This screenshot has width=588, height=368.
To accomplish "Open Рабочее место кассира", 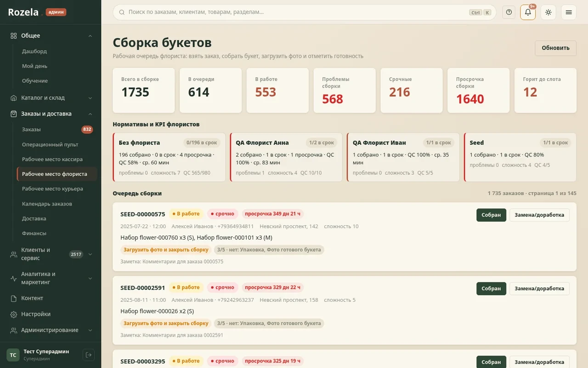I will coord(57,159).
